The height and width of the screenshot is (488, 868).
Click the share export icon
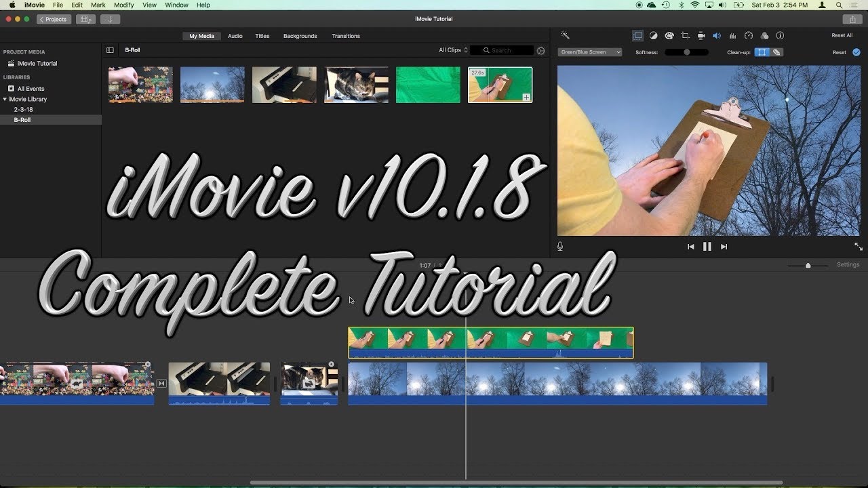pyautogui.click(x=852, y=19)
